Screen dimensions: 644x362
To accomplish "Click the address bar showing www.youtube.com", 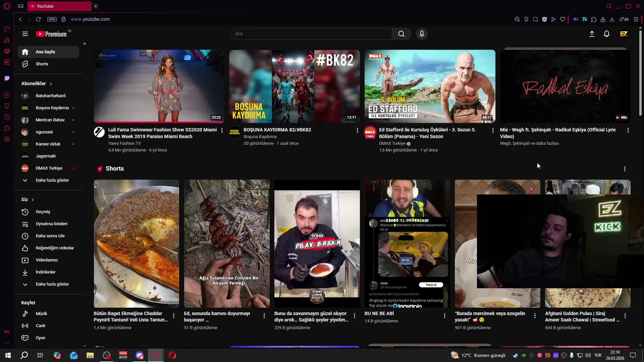I will (90, 19).
